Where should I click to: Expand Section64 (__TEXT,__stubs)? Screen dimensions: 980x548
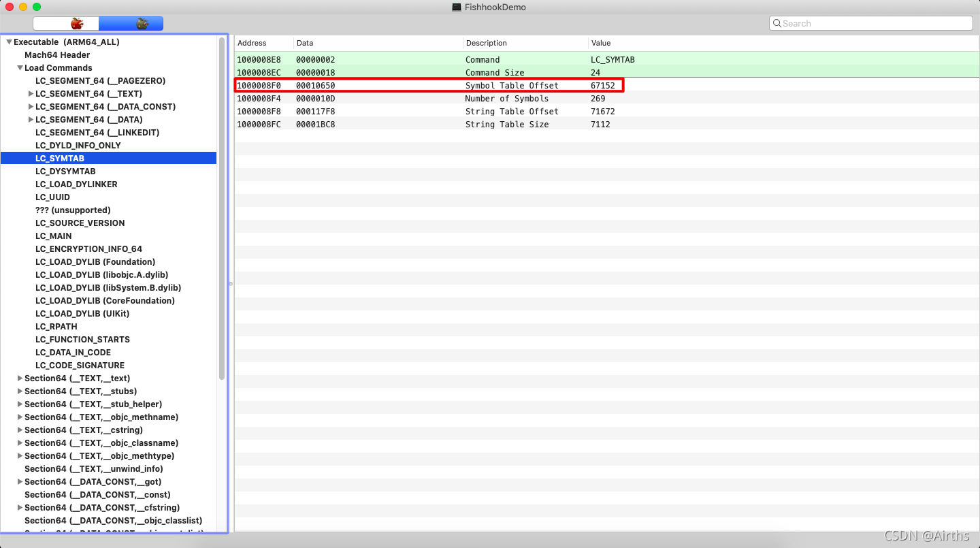click(x=20, y=391)
